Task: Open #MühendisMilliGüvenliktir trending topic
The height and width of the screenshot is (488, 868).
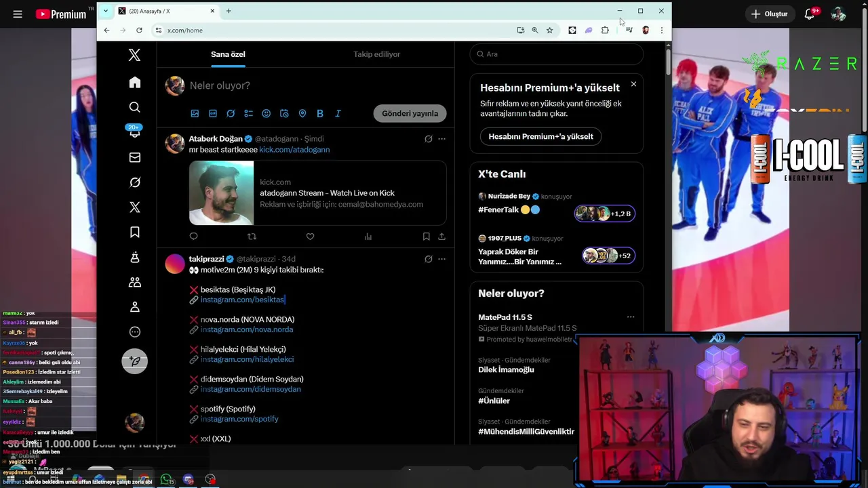Action: click(526, 431)
